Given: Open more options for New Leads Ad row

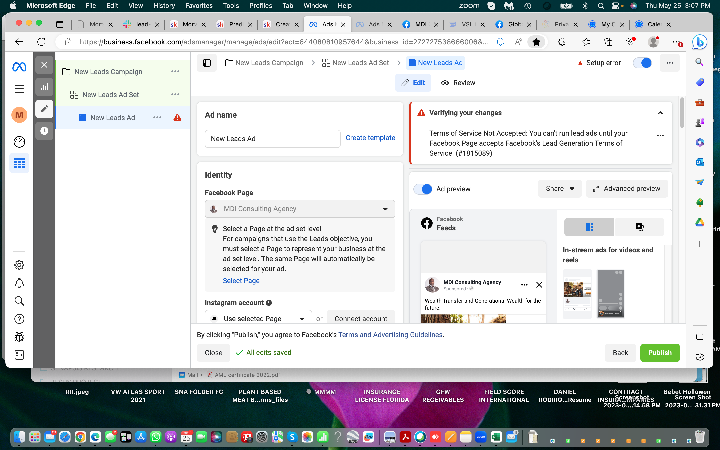Looking at the screenshot, I should (x=157, y=118).
